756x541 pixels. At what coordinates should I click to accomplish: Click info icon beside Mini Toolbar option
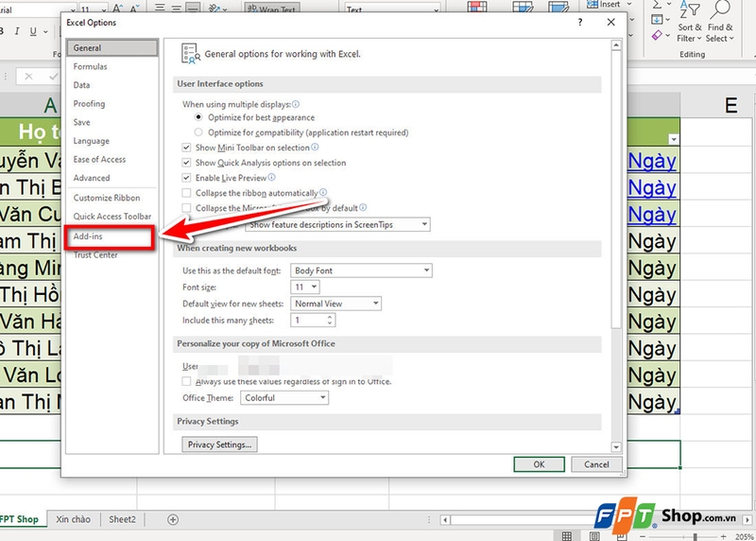click(315, 148)
